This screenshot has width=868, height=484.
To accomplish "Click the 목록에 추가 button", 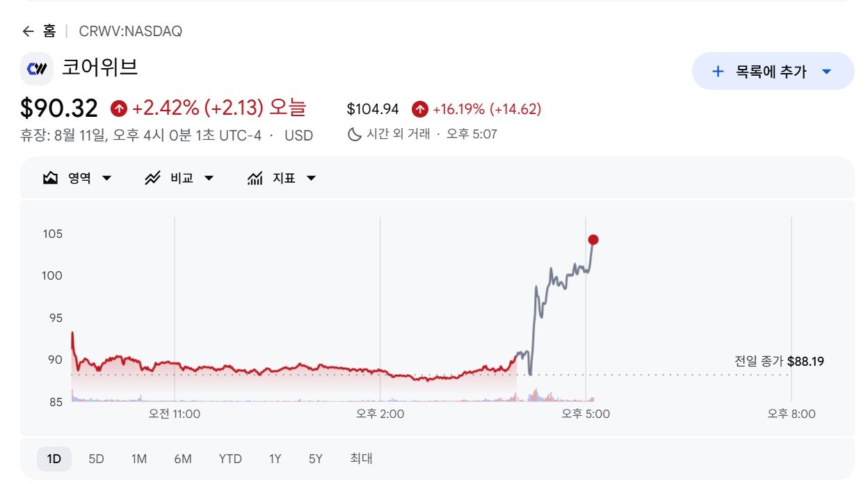I will 773,71.
